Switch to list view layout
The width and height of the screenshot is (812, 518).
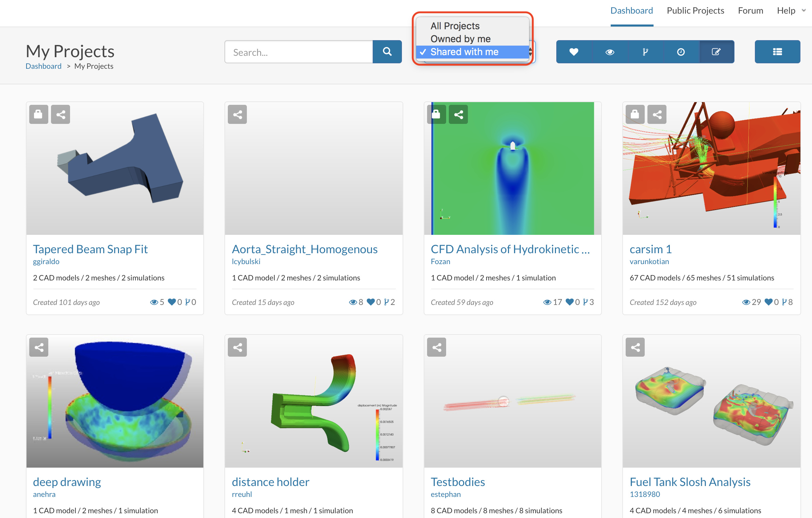(x=777, y=52)
